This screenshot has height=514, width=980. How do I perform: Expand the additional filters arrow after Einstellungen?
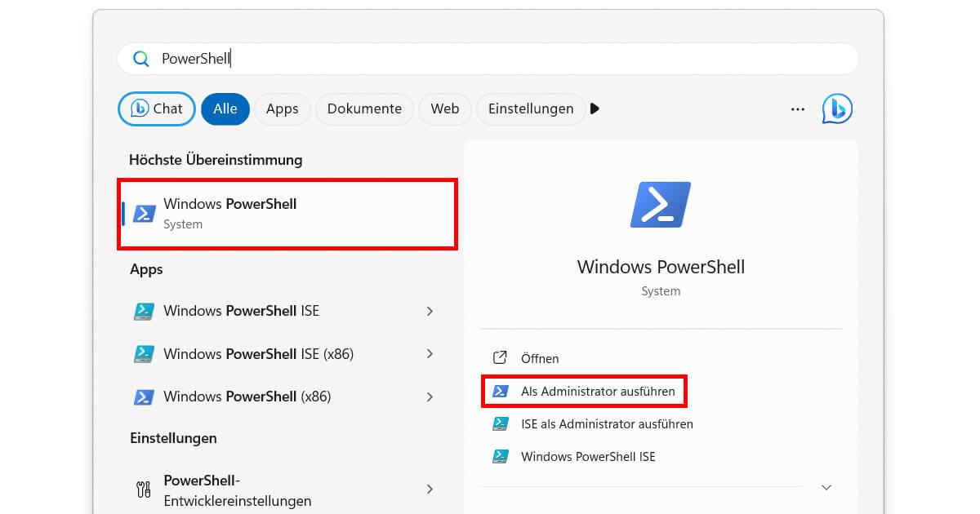pos(595,109)
